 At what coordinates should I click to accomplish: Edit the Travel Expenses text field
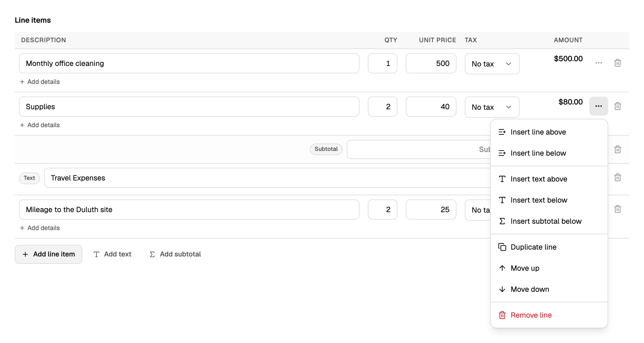pyautogui.click(x=267, y=178)
